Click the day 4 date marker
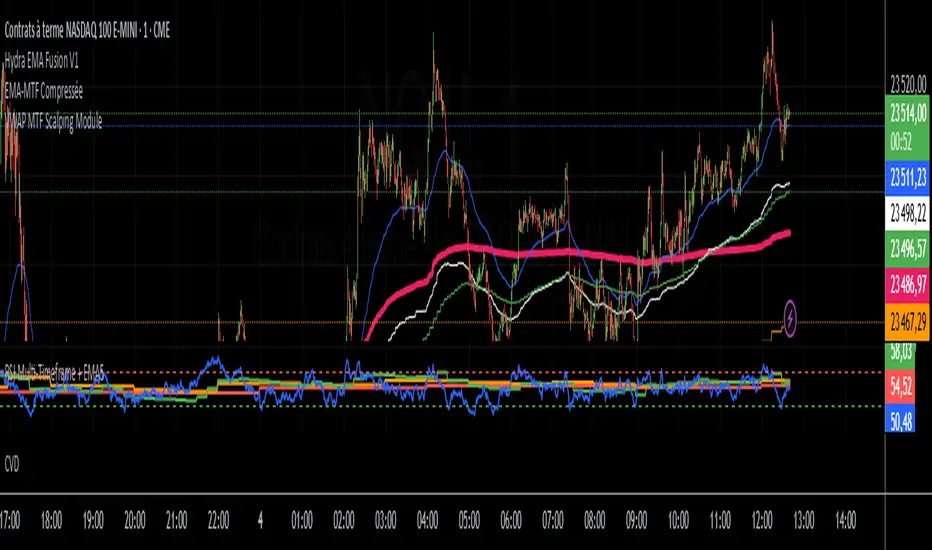This screenshot has width=932, height=550. (x=260, y=521)
